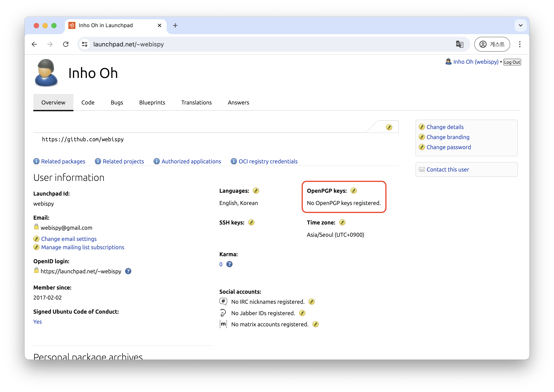Open the Change details link
Screen dimensions: 554x392
[445, 127]
